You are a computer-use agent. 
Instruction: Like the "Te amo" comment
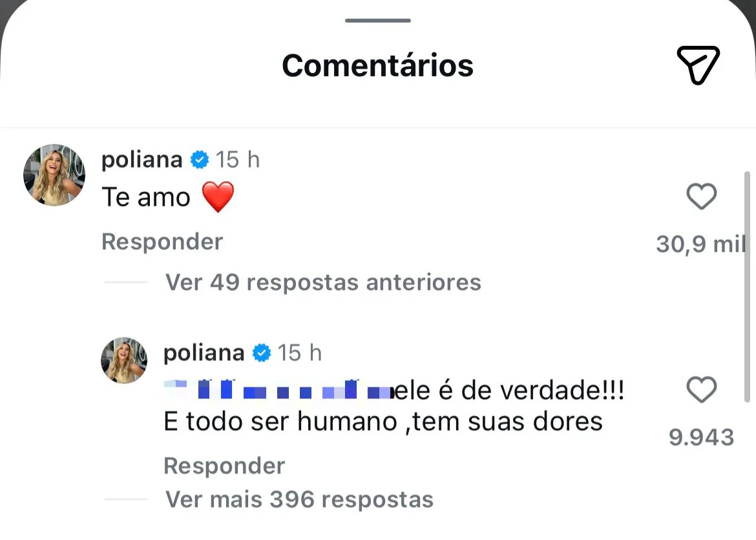(x=701, y=197)
